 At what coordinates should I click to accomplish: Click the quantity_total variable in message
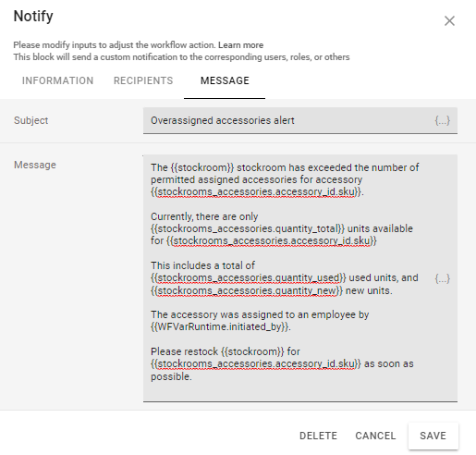coord(248,228)
